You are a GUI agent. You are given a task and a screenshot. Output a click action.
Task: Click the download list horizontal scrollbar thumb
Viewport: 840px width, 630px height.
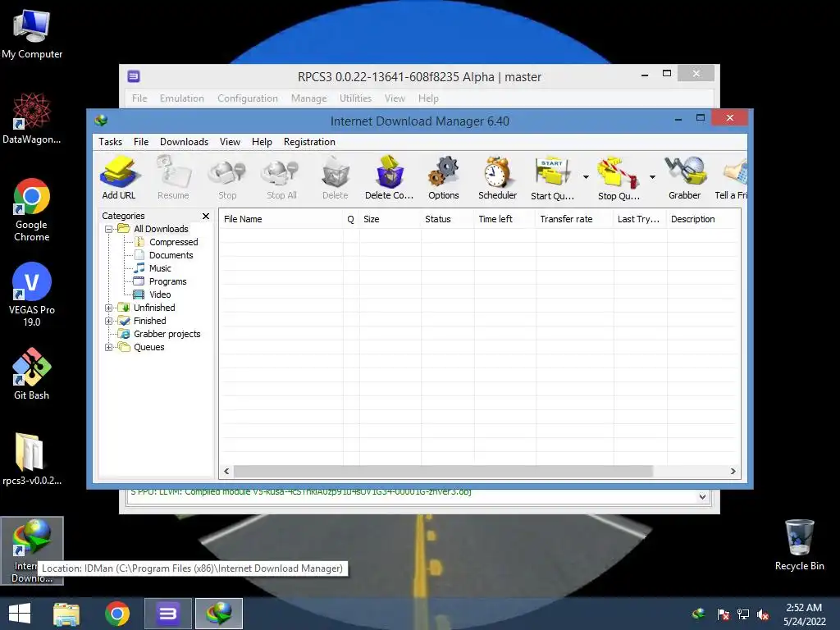[x=443, y=472]
